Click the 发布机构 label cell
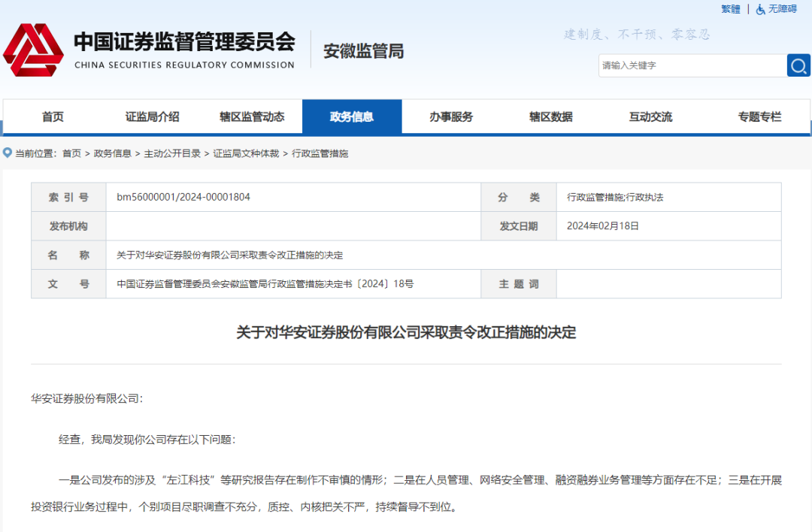Screen dimensions: 812x532 pyautogui.click(x=69, y=226)
